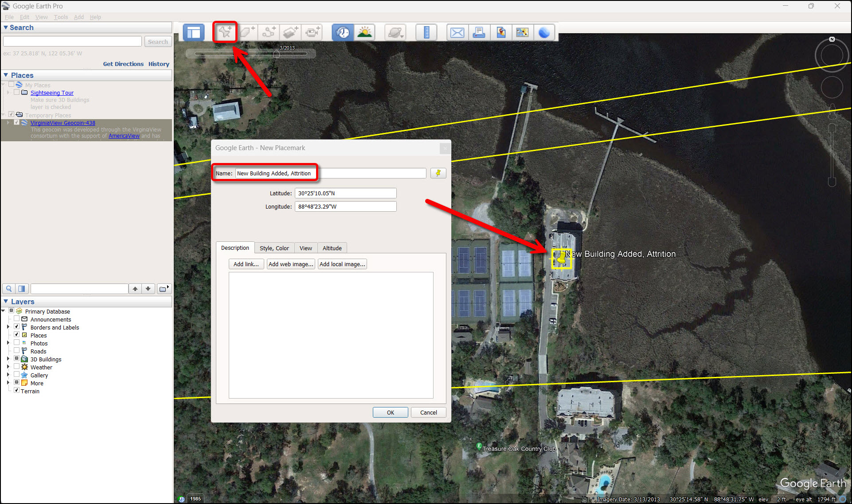The width and height of the screenshot is (852, 504).
Task: Cancel the New Placemark dialog
Action: pos(428,412)
